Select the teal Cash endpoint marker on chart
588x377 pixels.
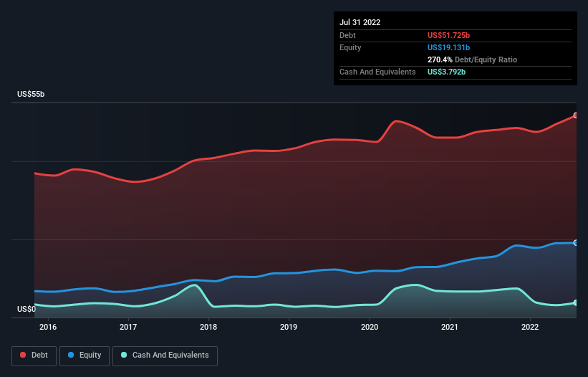pos(576,302)
